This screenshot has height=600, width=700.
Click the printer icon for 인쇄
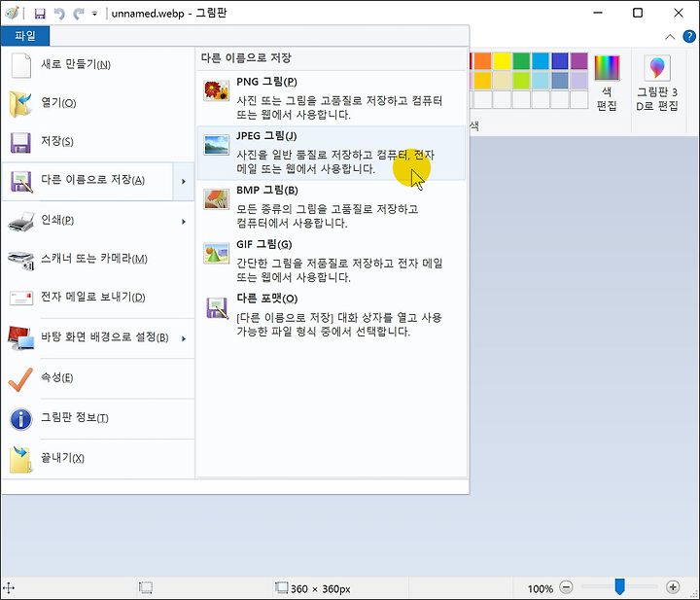coord(21,222)
